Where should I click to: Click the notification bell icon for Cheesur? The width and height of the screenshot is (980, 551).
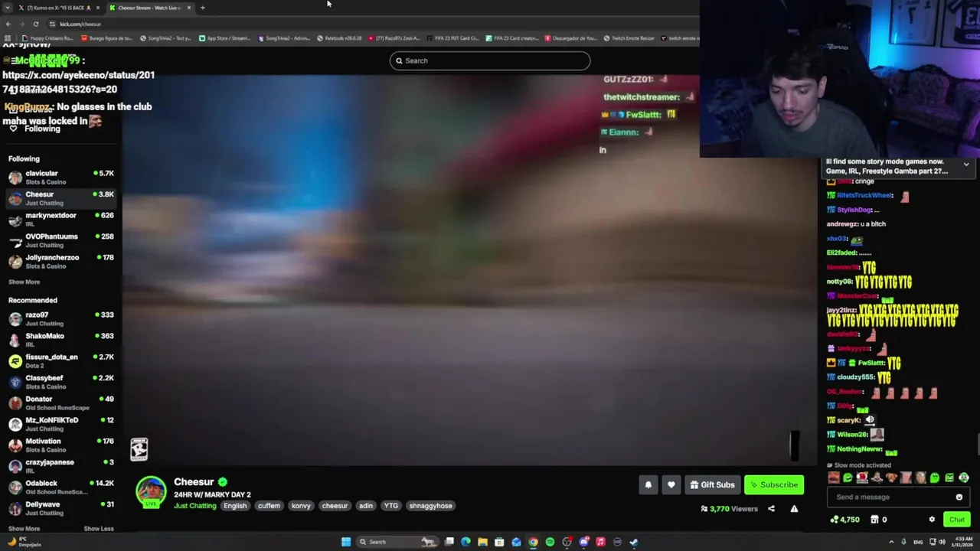coord(648,484)
